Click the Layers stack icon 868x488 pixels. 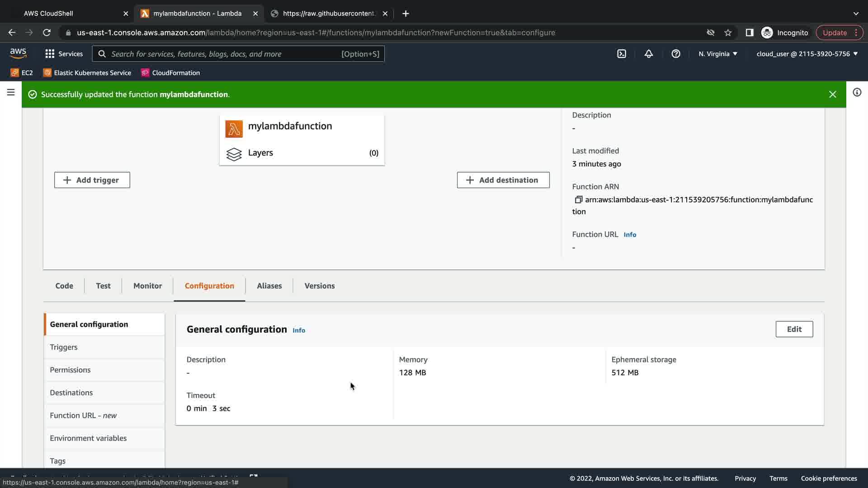pos(234,154)
